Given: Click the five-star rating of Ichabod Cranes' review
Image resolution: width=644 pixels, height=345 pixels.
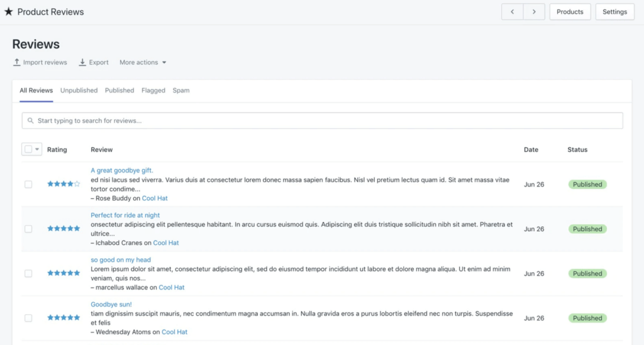Looking at the screenshot, I should (x=64, y=229).
